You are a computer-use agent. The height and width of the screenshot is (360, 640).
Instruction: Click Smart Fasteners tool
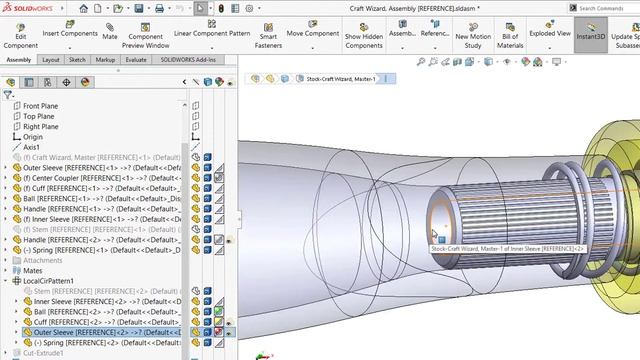[x=268, y=36]
